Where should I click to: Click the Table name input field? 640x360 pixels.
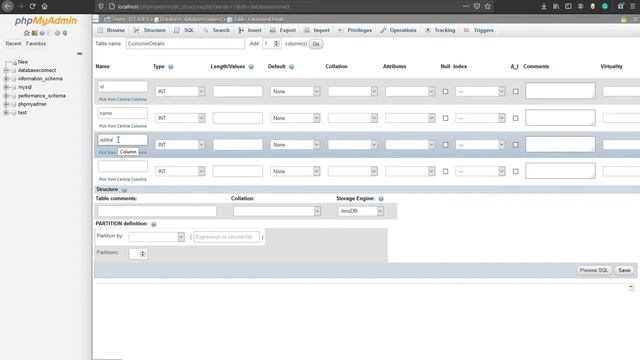[x=185, y=44]
